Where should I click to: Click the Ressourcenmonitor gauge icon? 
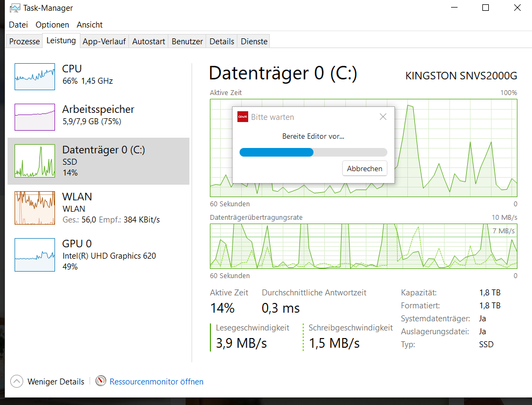[x=100, y=381]
